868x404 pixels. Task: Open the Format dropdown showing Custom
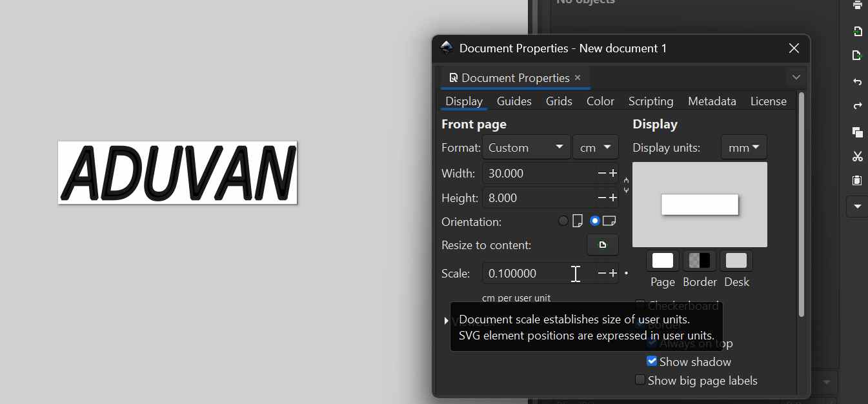(526, 147)
